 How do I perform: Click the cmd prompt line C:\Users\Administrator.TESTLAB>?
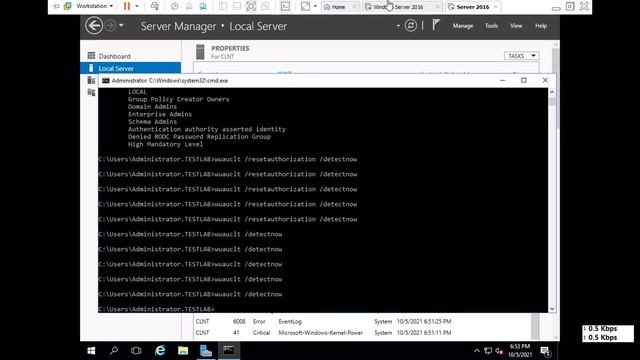pos(156,309)
